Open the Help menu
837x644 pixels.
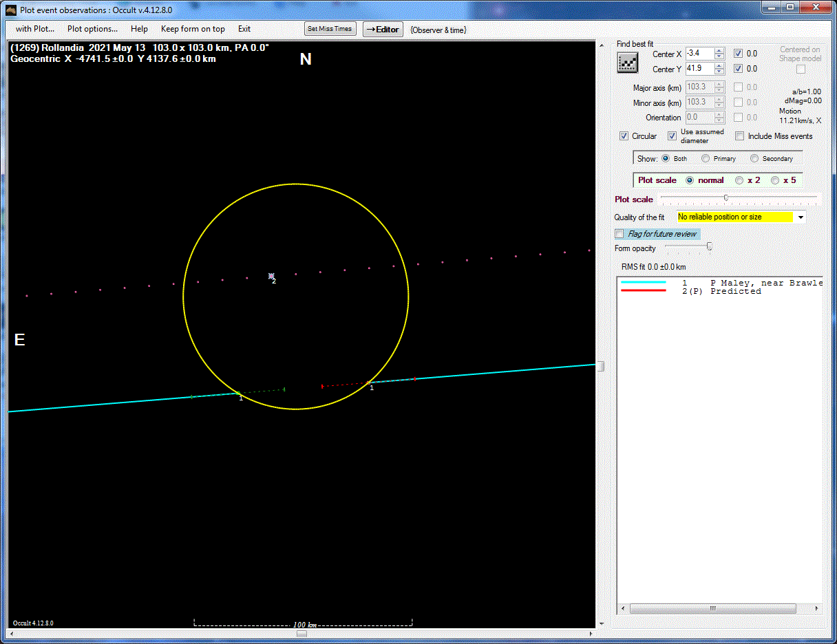point(139,29)
